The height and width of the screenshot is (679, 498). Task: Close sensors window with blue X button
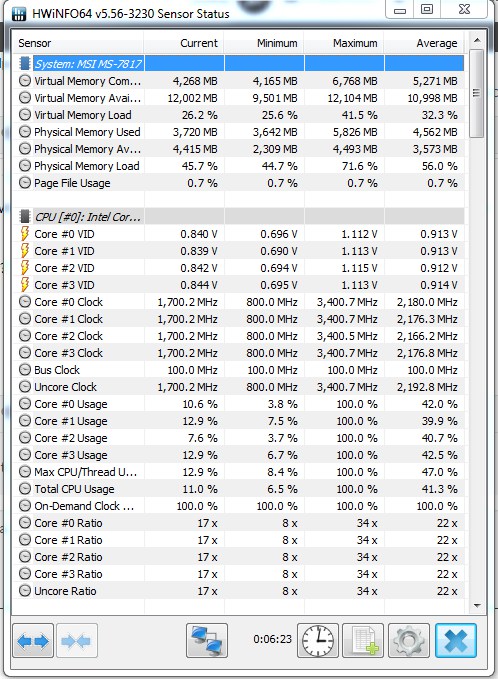coord(456,640)
